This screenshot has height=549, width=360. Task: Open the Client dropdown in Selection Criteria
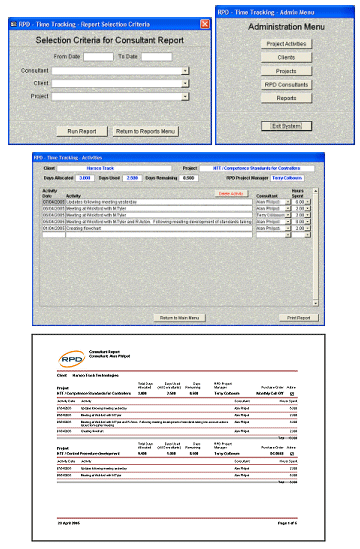point(185,83)
